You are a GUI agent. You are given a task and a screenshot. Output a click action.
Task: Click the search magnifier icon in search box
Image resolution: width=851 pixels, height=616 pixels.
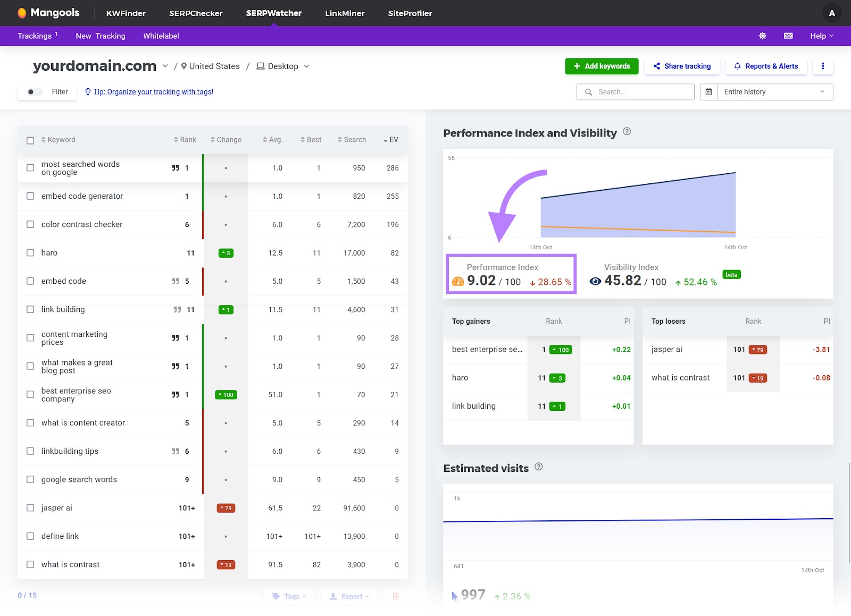coord(588,91)
